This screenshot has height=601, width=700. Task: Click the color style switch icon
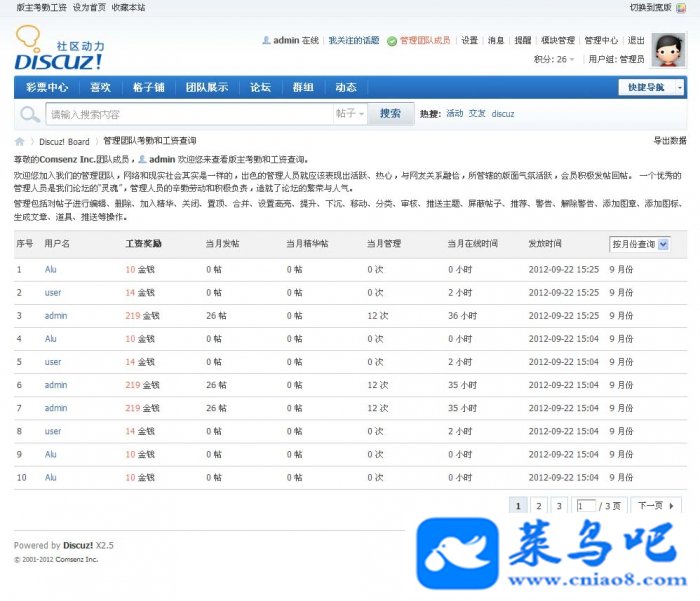tap(681, 8)
